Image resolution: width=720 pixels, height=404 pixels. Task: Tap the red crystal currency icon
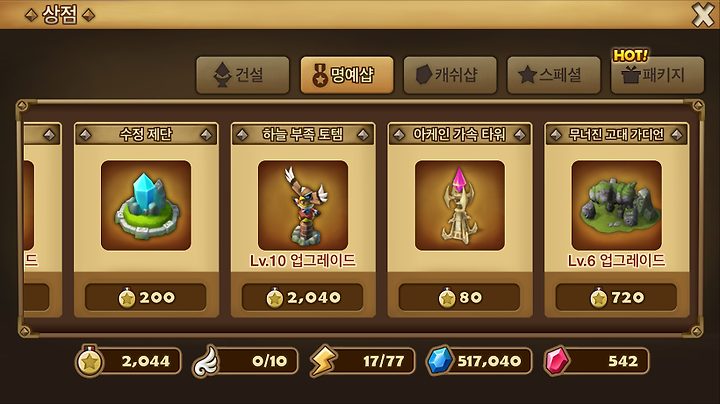(x=557, y=361)
